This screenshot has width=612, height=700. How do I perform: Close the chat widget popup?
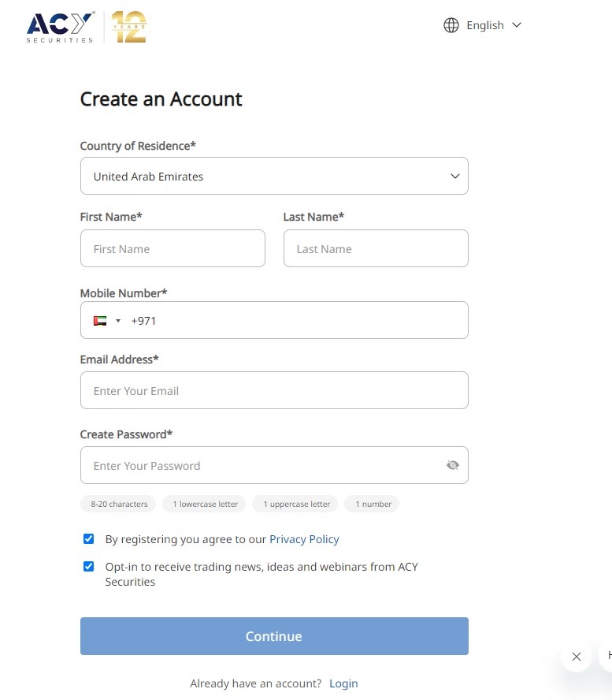pos(577,656)
